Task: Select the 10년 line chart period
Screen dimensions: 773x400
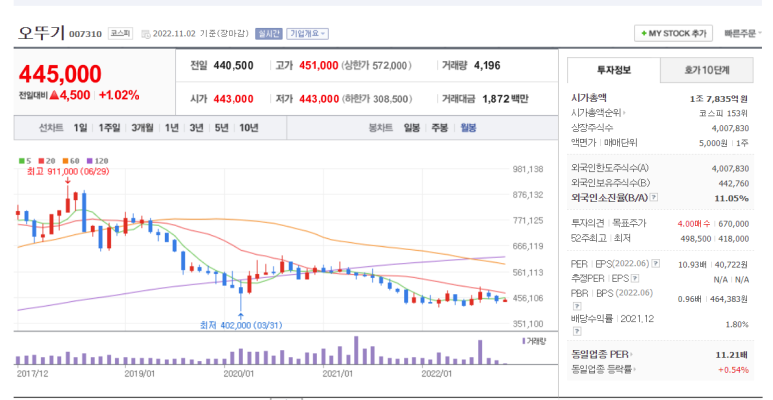Action: click(248, 128)
